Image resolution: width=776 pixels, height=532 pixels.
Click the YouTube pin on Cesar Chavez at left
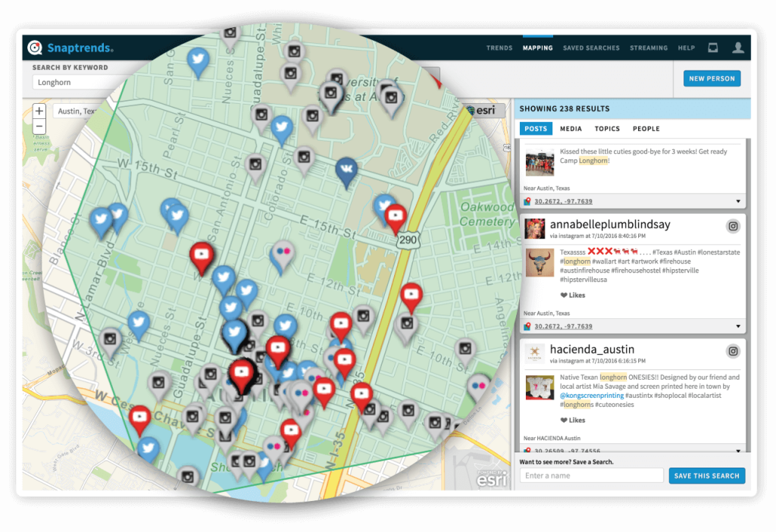139,419
